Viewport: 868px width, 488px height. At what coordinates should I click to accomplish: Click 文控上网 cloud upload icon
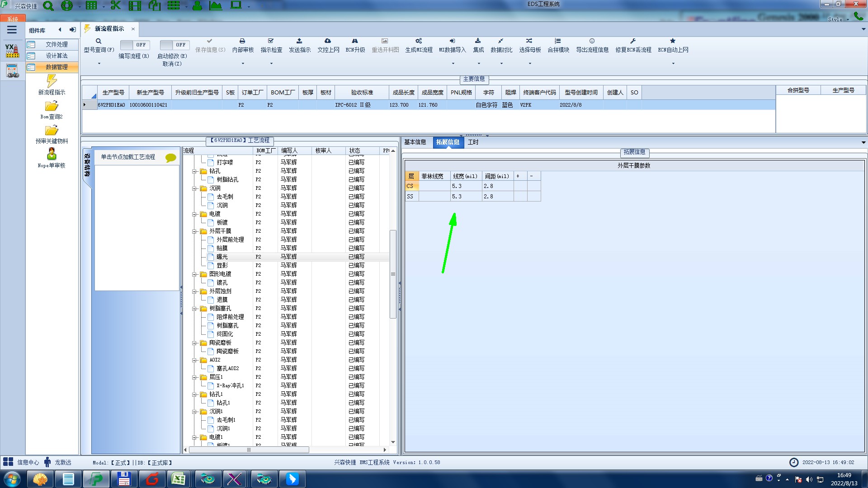(x=328, y=41)
